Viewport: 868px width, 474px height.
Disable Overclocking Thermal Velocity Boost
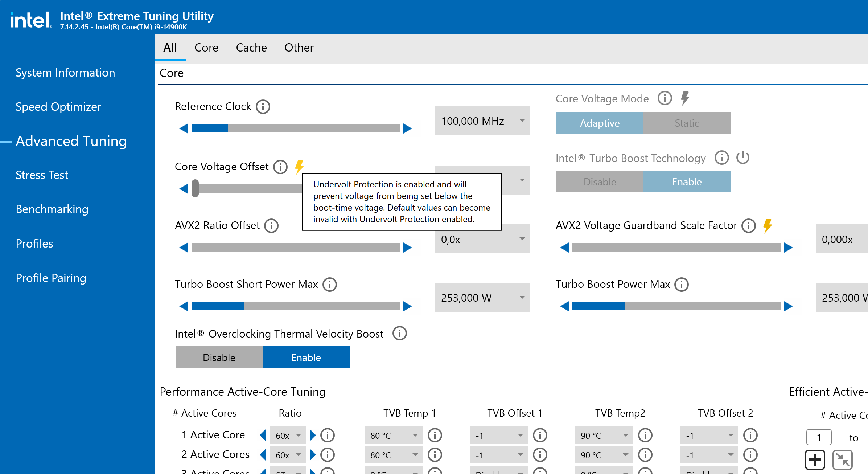pos(219,357)
